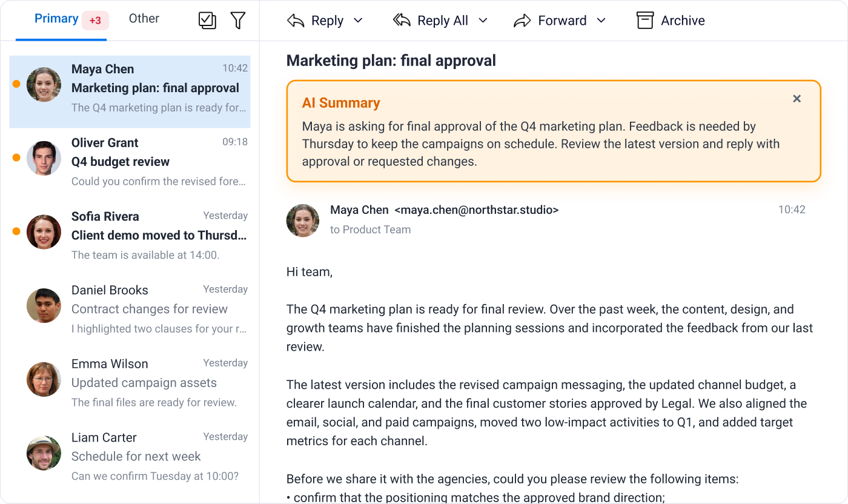The image size is (848, 504).
Task: Open the inbox filter funnel icon
Action: coord(238,21)
